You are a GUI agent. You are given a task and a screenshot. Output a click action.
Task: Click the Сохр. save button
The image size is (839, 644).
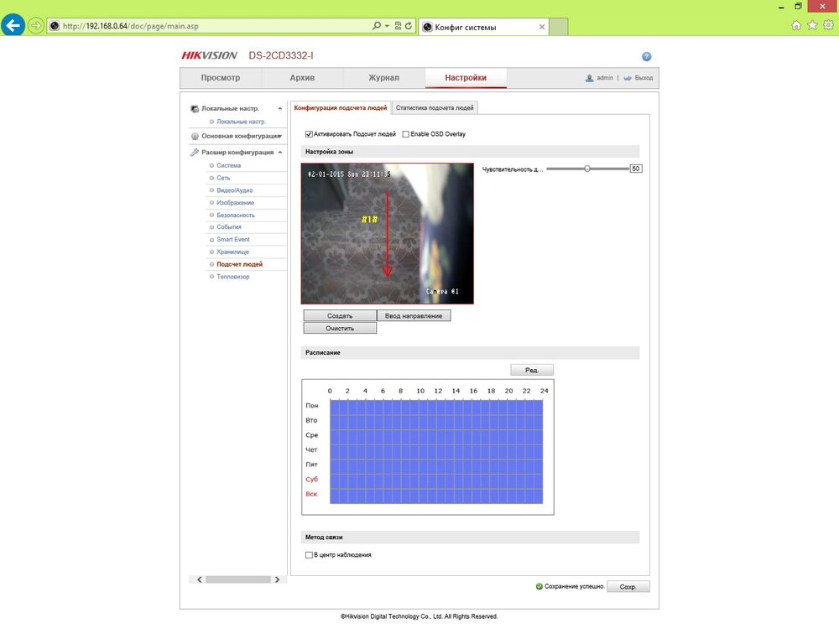628,587
